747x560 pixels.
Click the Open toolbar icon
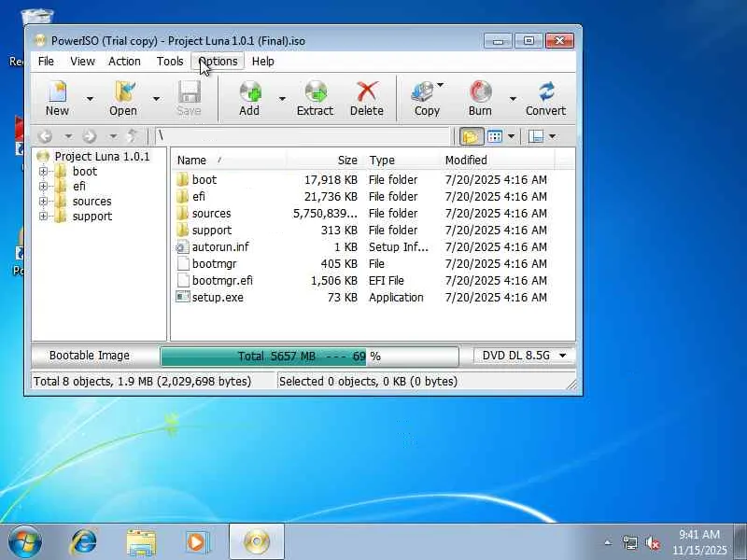tap(124, 91)
